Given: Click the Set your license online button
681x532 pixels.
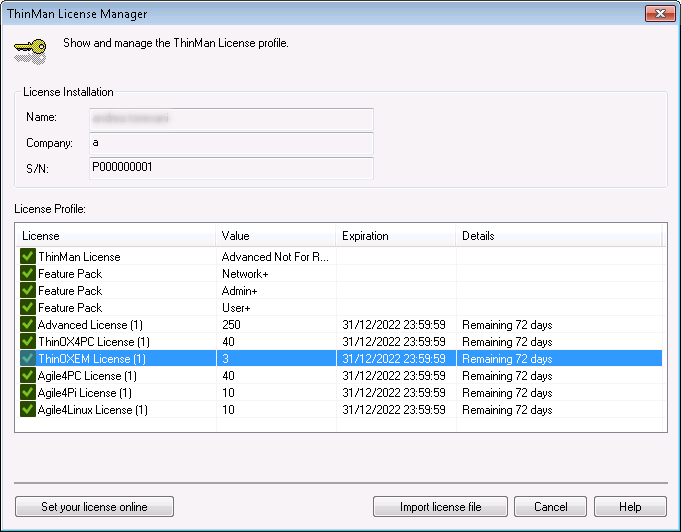Looking at the screenshot, I should pos(94,507).
